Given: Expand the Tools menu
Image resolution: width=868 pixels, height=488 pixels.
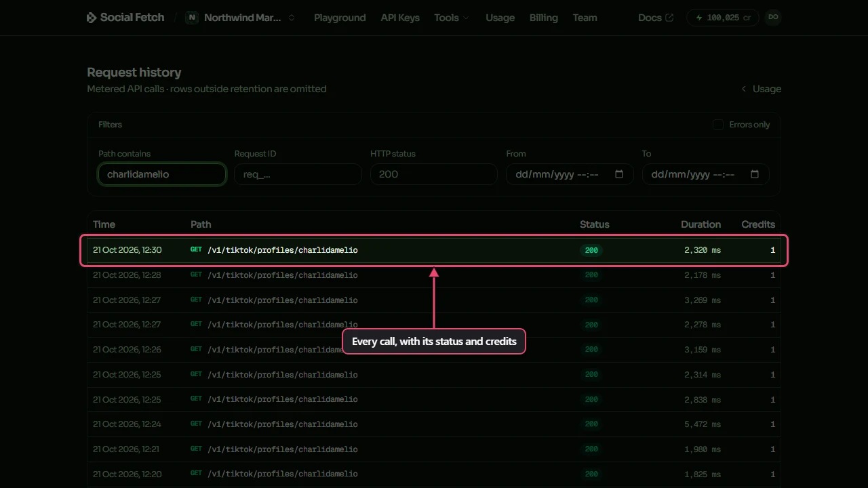Looking at the screenshot, I should point(452,18).
